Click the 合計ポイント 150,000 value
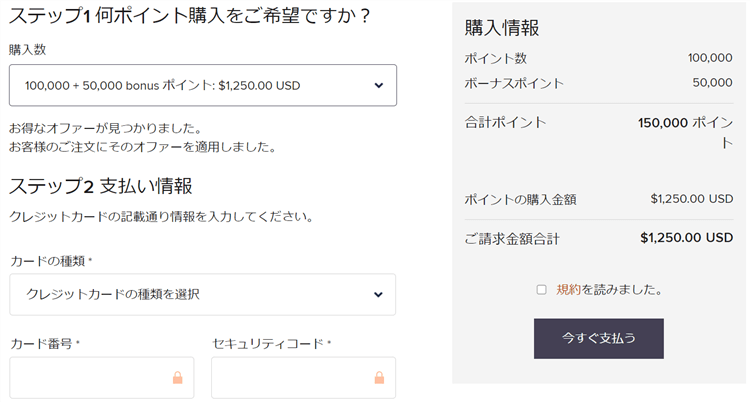The height and width of the screenshot is (402, 750). tap(686, 123)
